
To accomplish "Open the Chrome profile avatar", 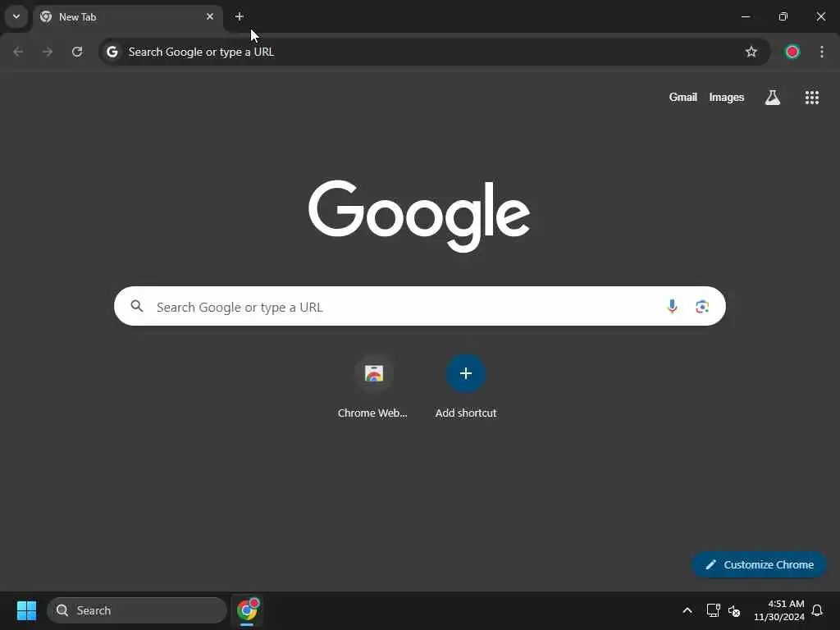I will pyautogui.click(x=792, y=52).
